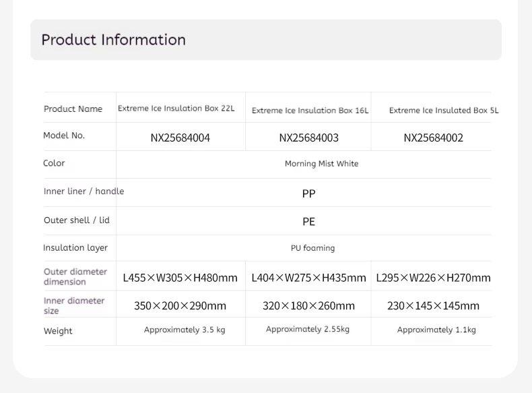Image resolution: width=532 pixels, height=393 pixels.
Task: Select Inner liner / handle label
Action: [84, 191]
